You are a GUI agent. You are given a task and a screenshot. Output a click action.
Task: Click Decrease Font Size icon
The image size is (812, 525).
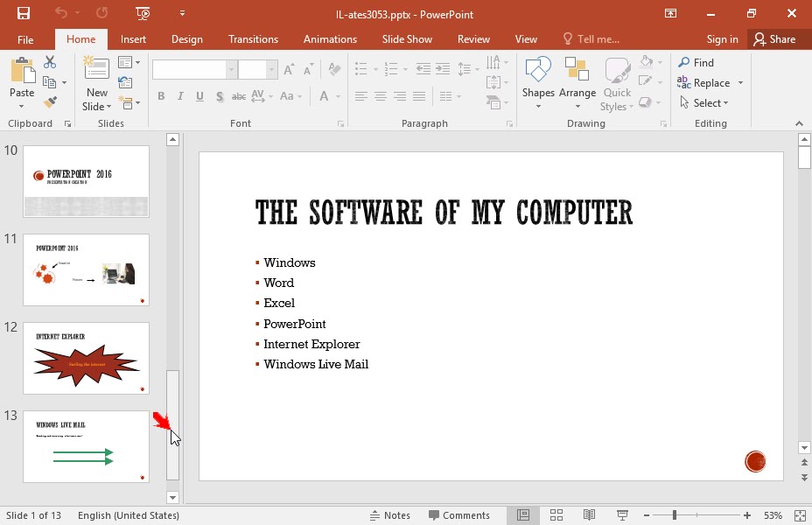308,69
